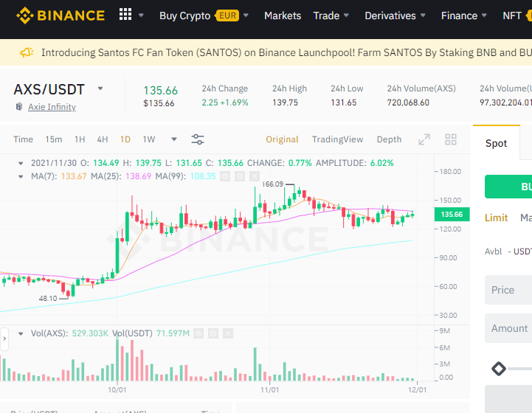Click the 166.09 high price marker
The image size is (532, 413).
(x=272, y=184)
